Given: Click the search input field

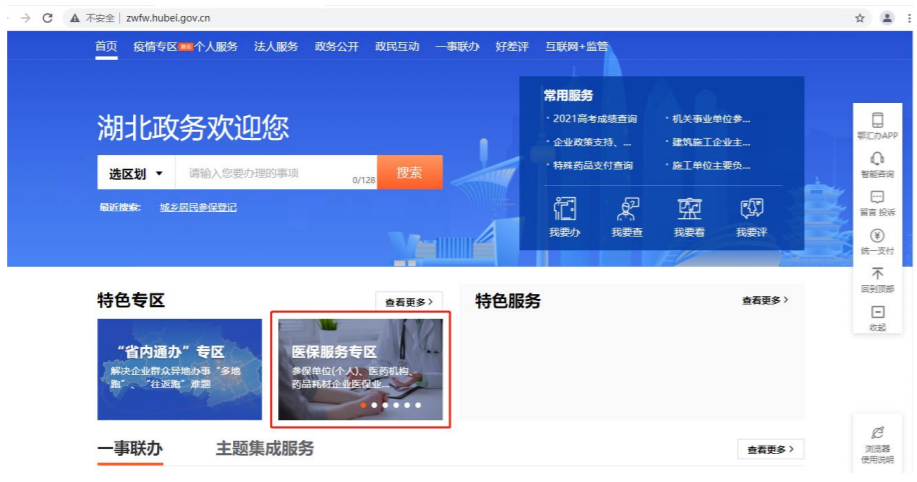Looking at the screenshot, I should pos(276,173).
